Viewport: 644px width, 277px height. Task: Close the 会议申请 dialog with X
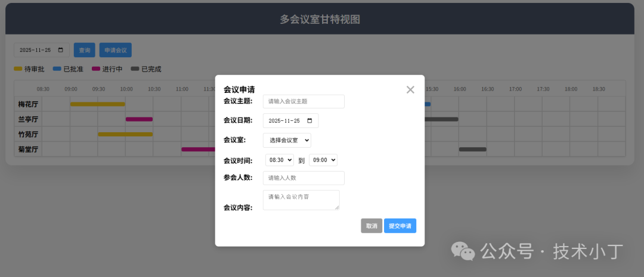pyautogui.click(x=410, y=90)
